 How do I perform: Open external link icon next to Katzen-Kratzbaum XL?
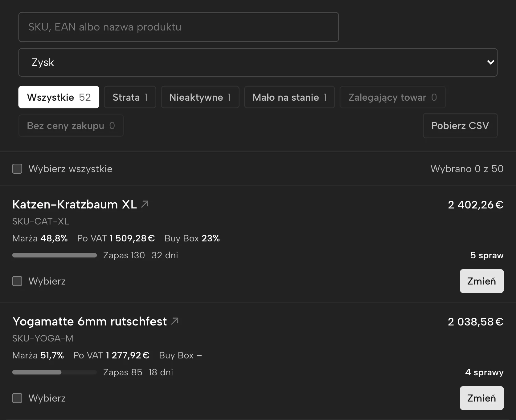pos(145,204)
